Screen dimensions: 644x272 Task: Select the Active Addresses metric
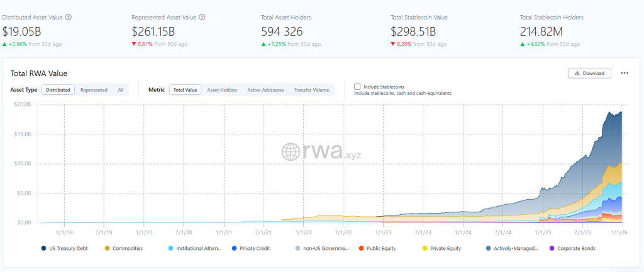pyautogui.click(x=265, y=90)
